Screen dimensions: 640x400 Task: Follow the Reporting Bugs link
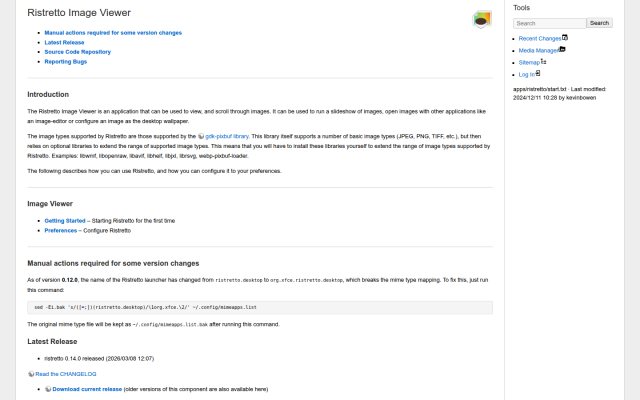[x=66, y=62]
